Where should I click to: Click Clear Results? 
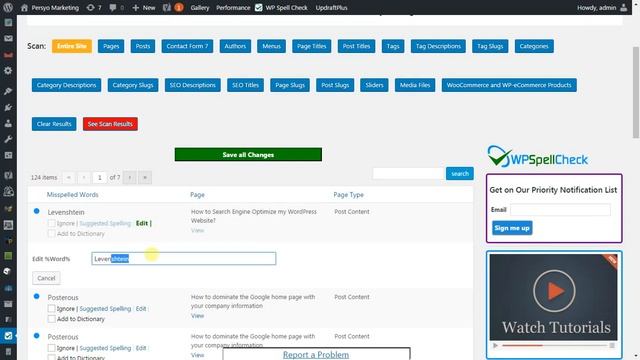(54, 124)
